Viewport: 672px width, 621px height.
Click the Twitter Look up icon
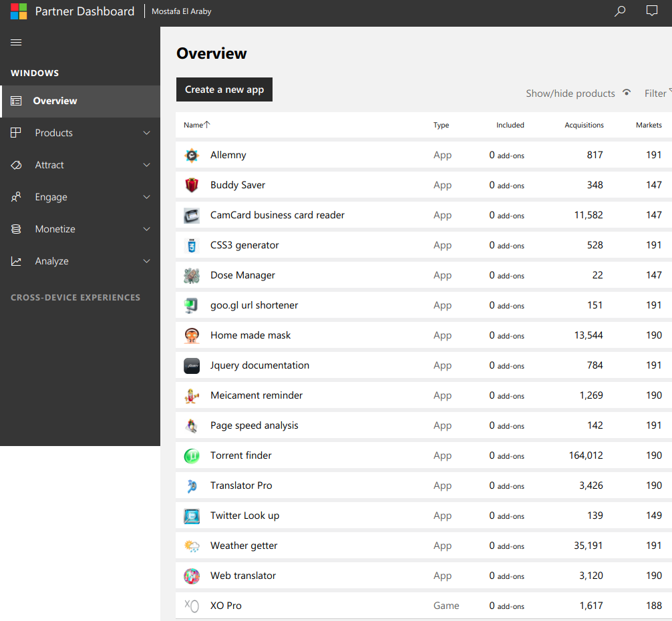pos(192,516)
